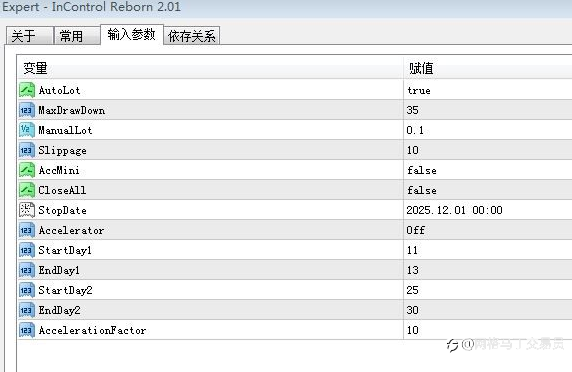Select the StopDate datetime icon
This screenshot has width=572, height=372.
coord(27,210)
